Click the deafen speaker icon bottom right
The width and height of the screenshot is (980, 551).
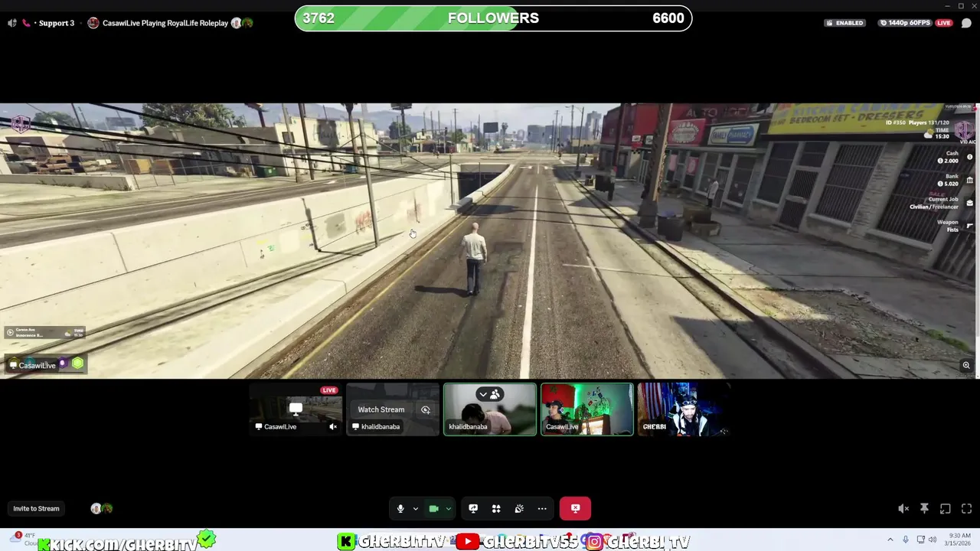point(903,508)
